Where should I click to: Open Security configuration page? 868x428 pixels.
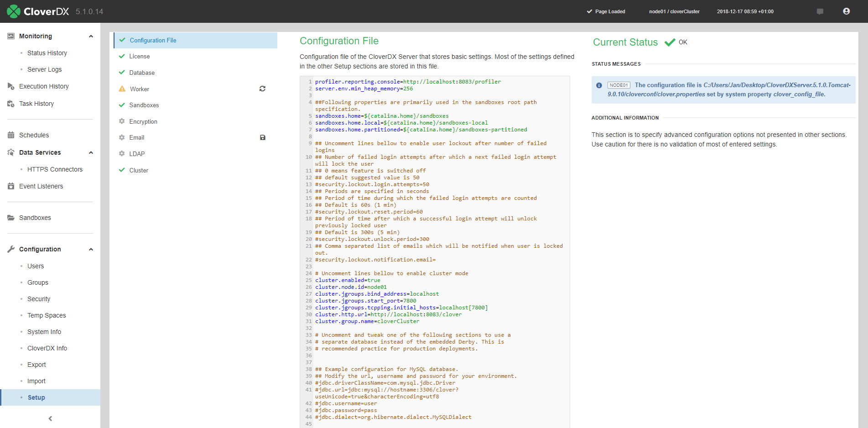click(x=39, y=299)
